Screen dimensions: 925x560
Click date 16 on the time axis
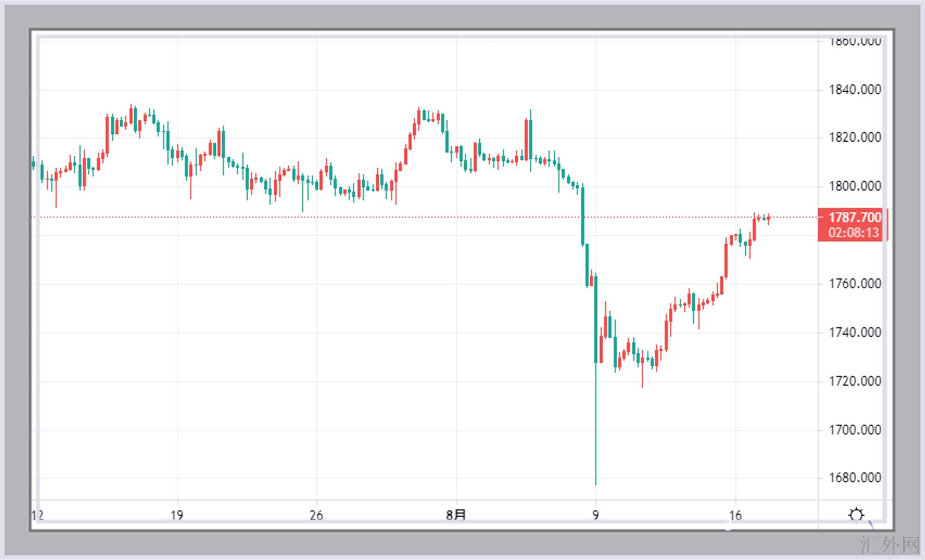click(735, 516)
